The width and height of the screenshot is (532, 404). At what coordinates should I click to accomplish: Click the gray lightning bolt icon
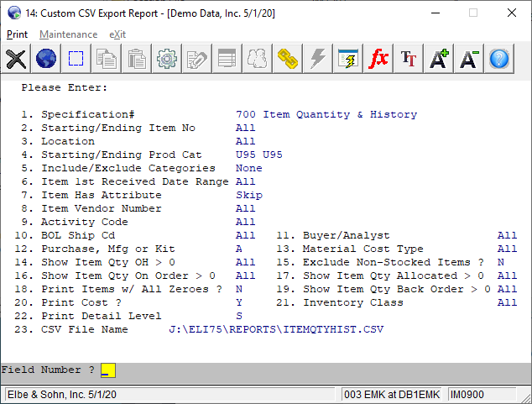[x=317, y=59]
